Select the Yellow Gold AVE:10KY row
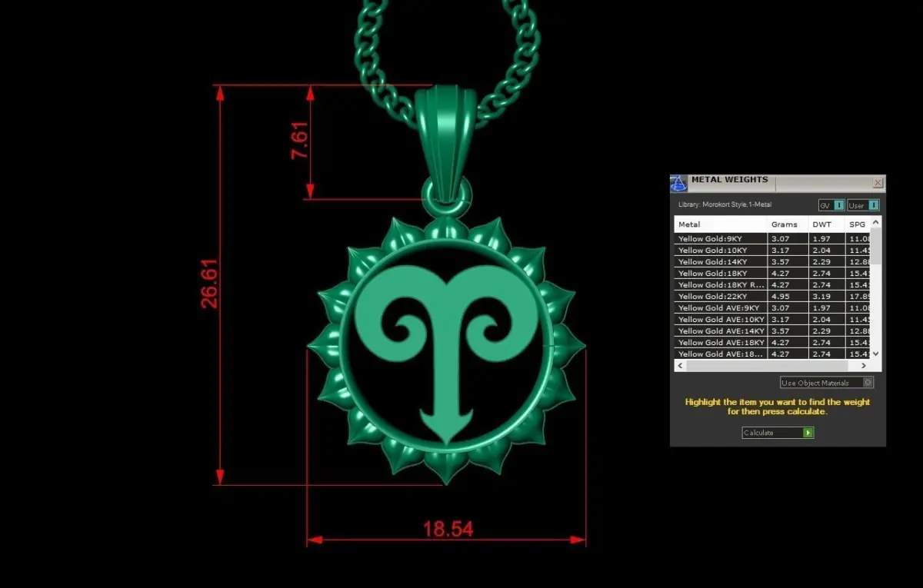Screen dimensions: 923x588 [x=772, y=320]
